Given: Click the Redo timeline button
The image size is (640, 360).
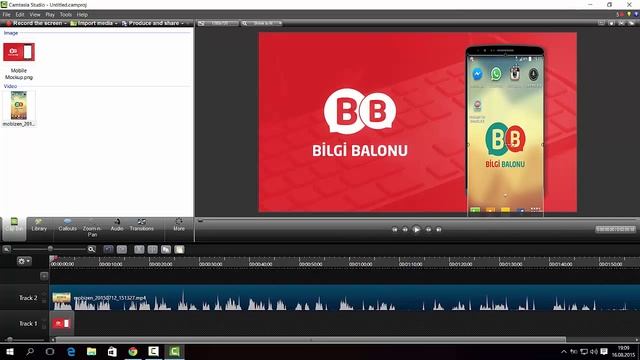Looking at the screenshot, I should point(122,249).
